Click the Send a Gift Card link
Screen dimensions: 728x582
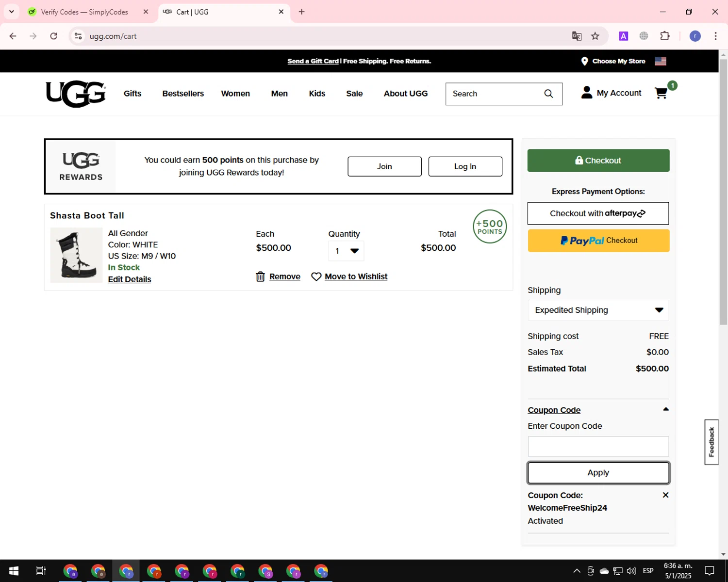point(313,61)
